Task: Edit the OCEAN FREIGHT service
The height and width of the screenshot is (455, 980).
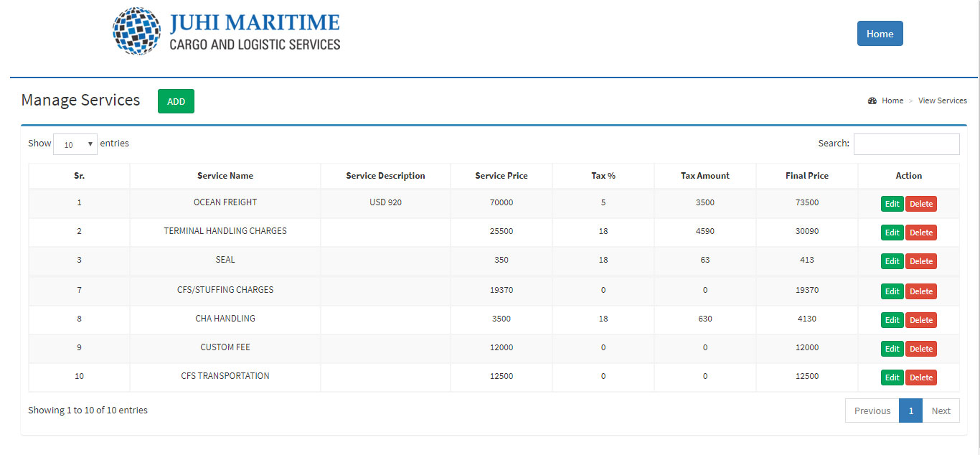Action: pyautogui.click(x=892, y=204)
